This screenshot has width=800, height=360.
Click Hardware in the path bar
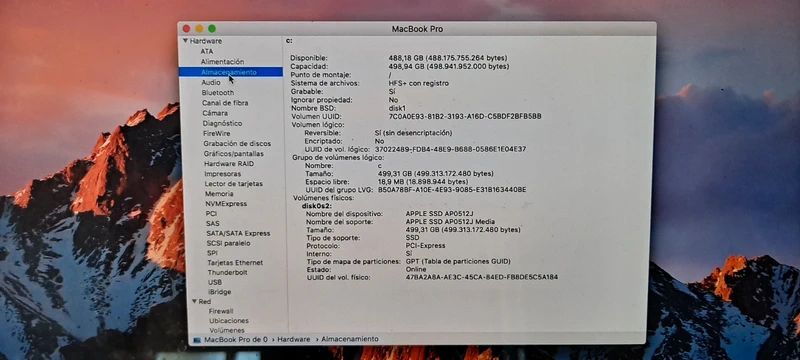click(x=294, y=339)
